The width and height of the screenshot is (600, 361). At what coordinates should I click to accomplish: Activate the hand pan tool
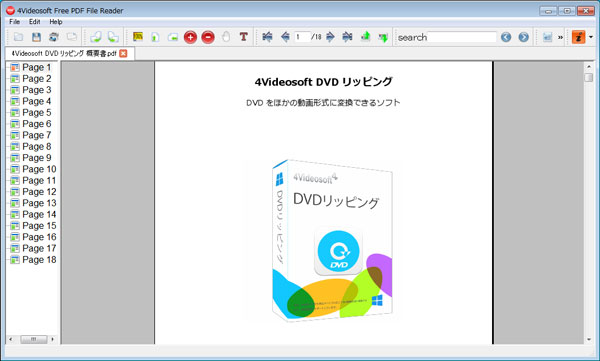tap(226, 37)
